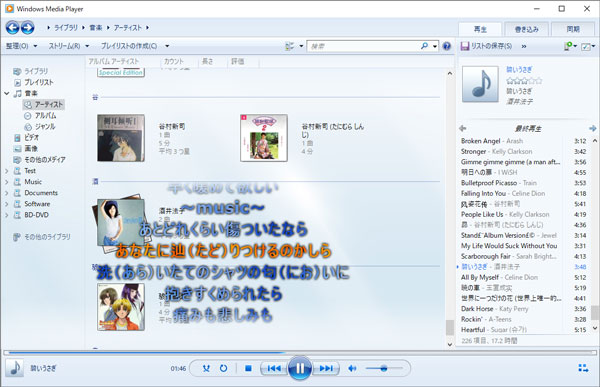This screenshot has height=387, width=600.
Task: Open the view options dropdown arrow
Action: 301,46
